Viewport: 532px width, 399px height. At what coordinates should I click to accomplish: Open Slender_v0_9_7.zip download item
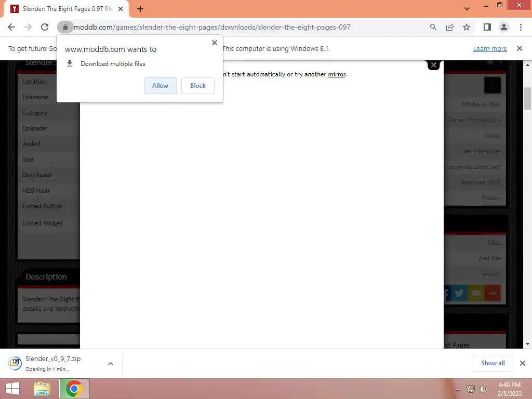(54, 363)
